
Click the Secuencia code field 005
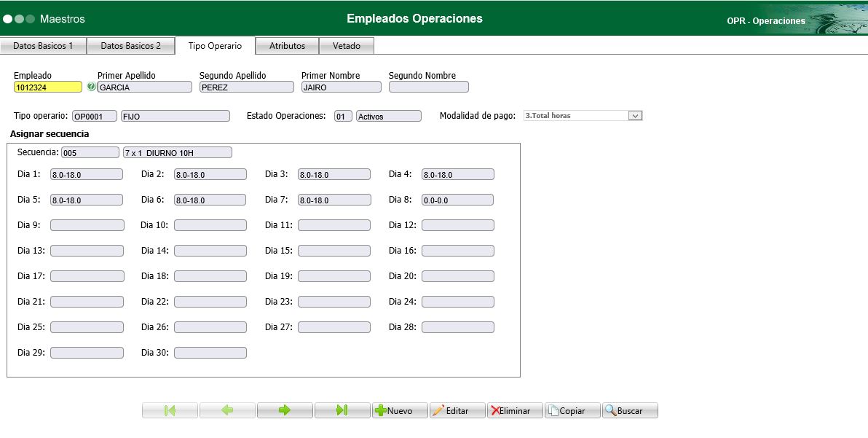90,153
